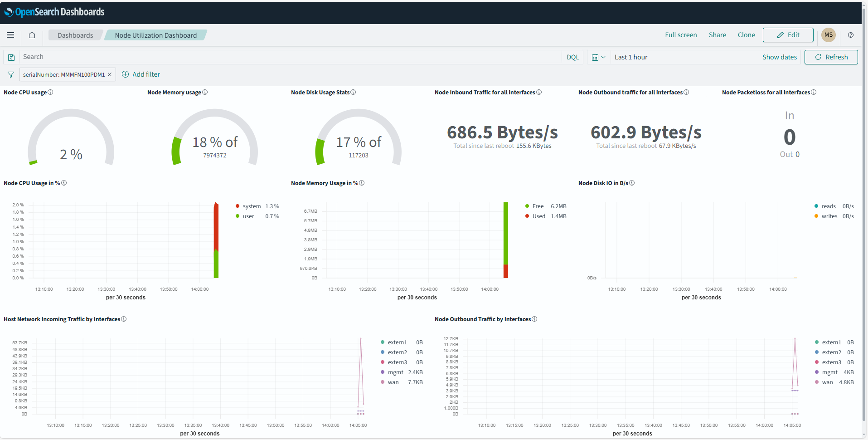Open the DQL query language switcher
The width and height of the screenshot is (868, 440).
[573, 57]
